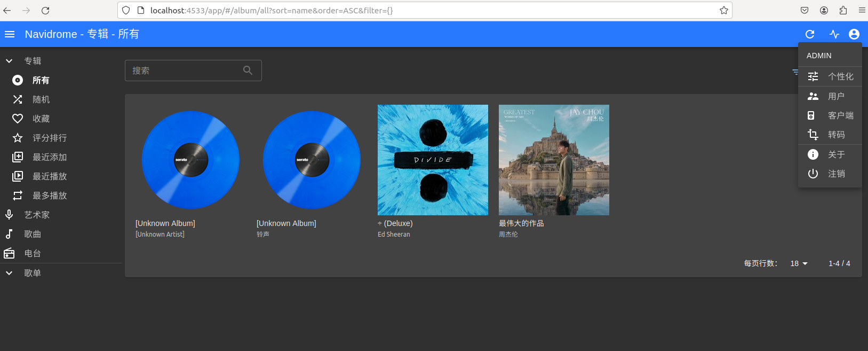Screen dimensions: 868x351
Task: Select 注销 to log out
Action: click(x=835, y=174)
